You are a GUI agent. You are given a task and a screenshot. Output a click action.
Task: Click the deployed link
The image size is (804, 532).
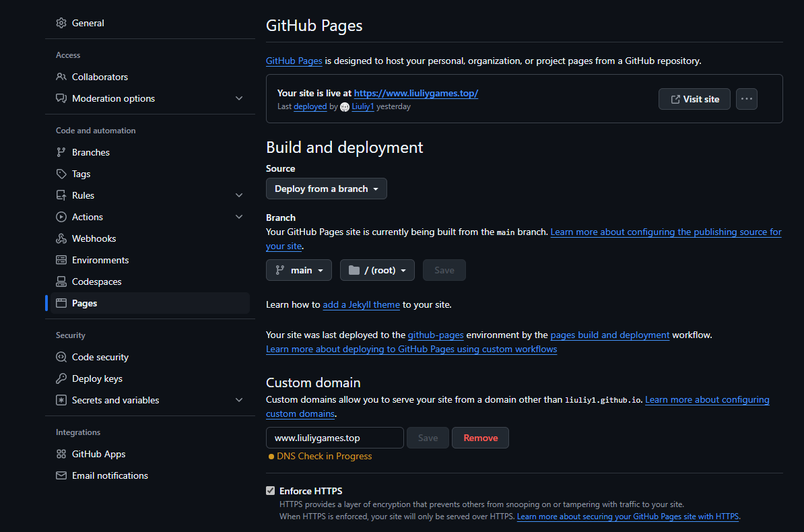pyautogui.click(x=310, y=106)
